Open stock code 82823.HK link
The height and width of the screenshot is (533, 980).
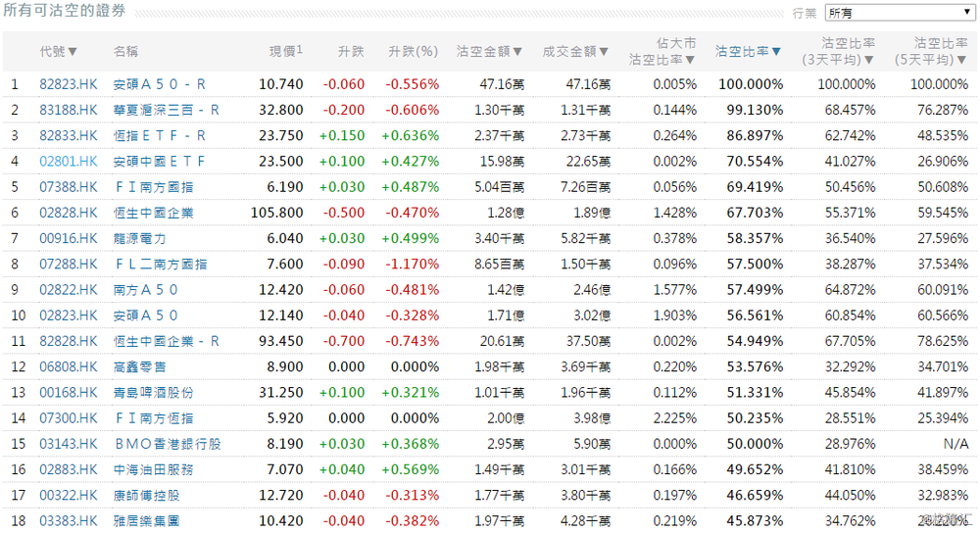point(69,84)
